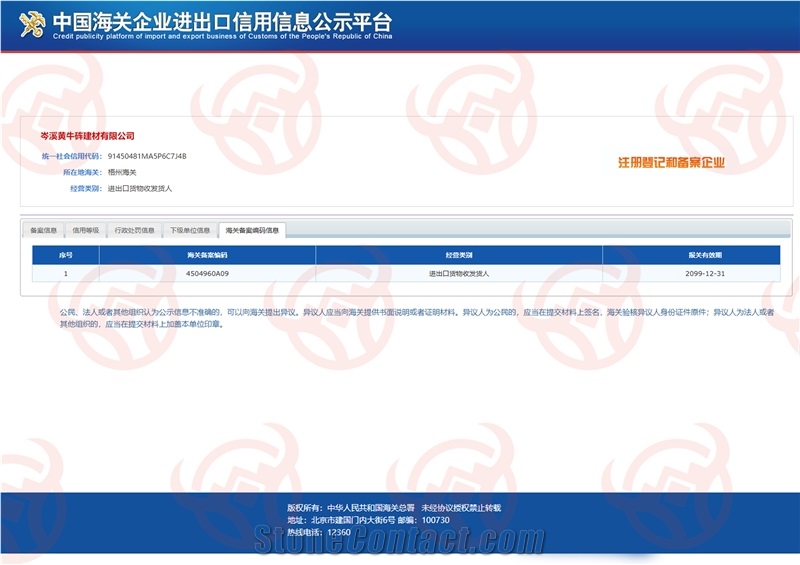
Task: Click the China Customs emblem logo
Action: [x=32, y=24]
